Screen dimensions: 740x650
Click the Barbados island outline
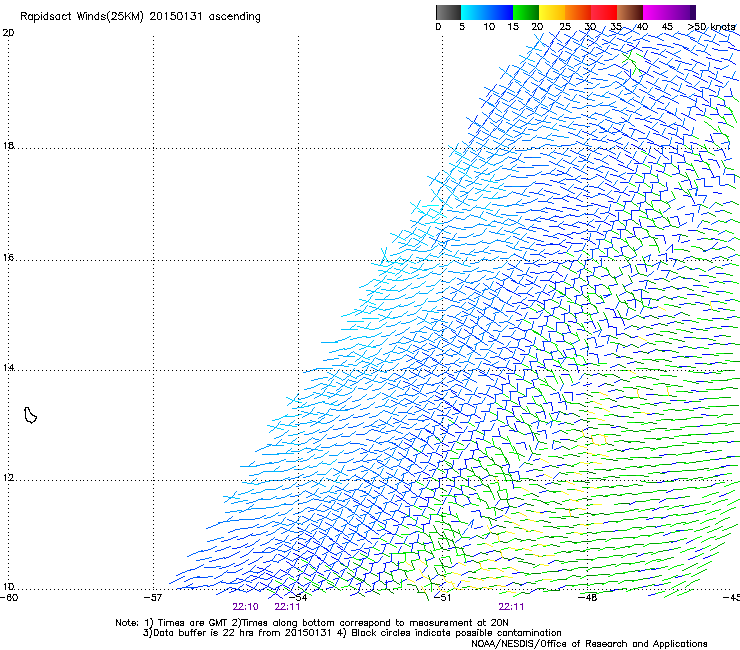coord(30,415)
